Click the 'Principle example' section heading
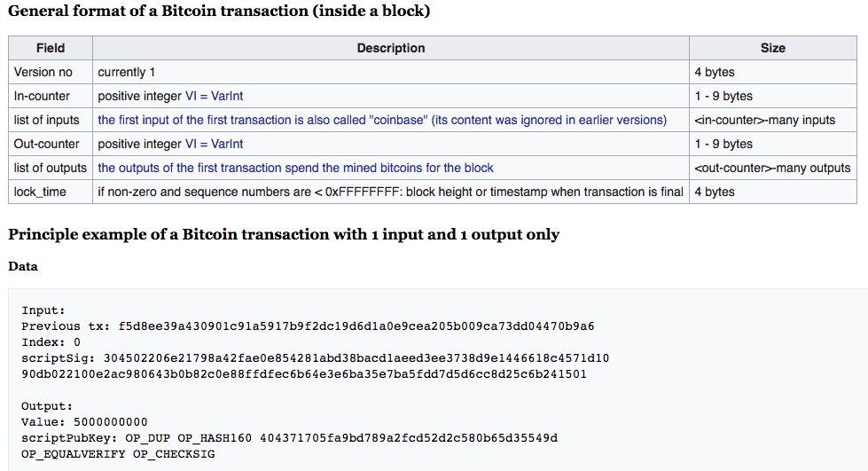This screenshot has height=471, width=868. [x=284, y=234]
